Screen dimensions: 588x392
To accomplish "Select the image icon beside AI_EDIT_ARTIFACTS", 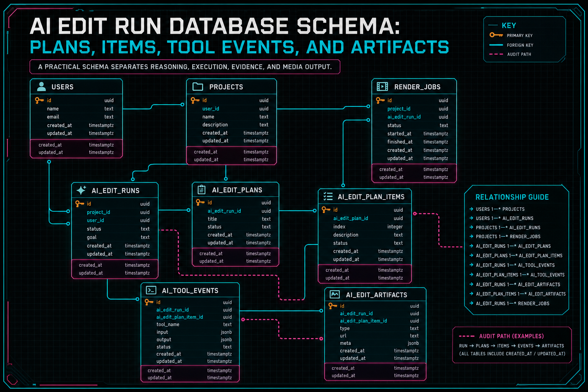I will click(335, 294).
